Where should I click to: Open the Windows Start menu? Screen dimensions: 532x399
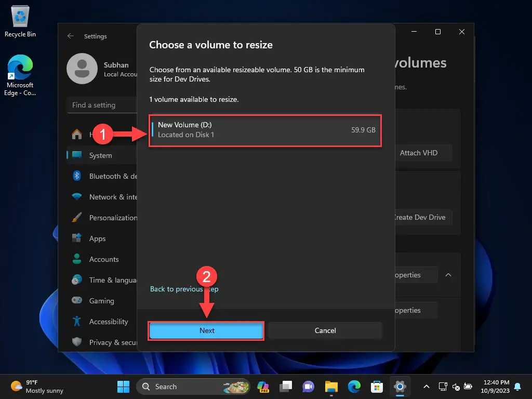[123, 387]
